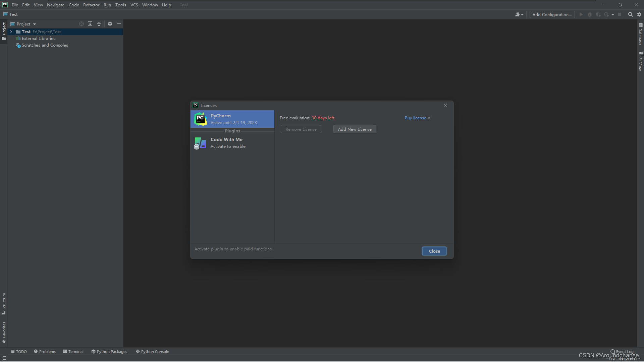Screen dimensions: 644x362
Task: Open the Navigate menu
Action: (x=56, y=5)
